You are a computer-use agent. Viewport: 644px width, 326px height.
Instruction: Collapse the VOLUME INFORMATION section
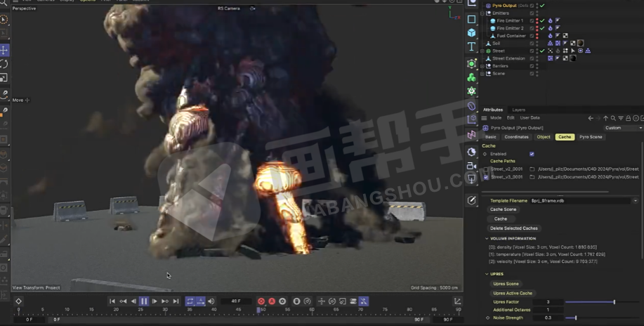[487, 238]
